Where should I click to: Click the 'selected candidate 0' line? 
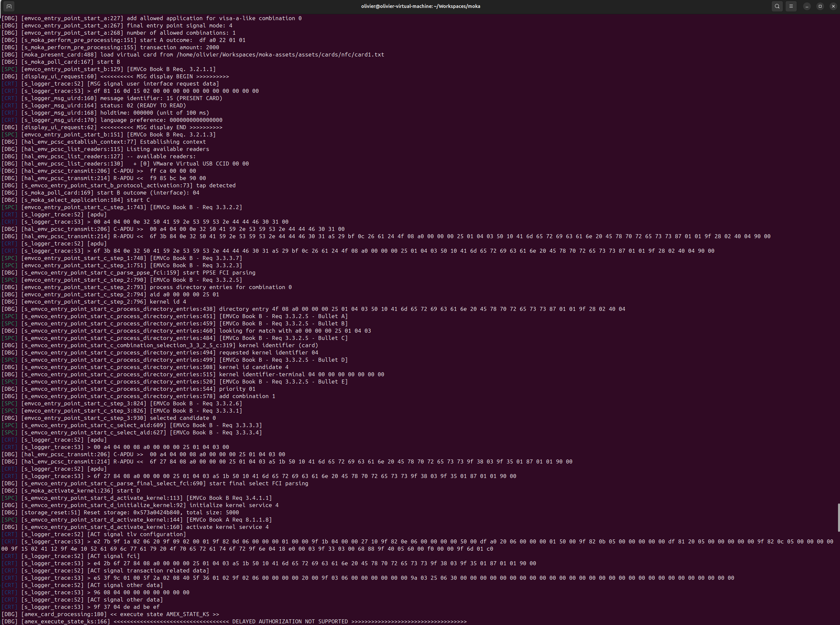pyautogui.click(x=109, y=418)
